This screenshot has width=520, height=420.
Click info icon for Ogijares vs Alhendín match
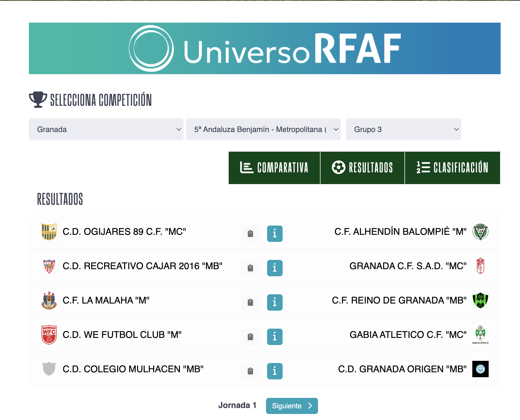pyautogui.click(x=274, y=233)
